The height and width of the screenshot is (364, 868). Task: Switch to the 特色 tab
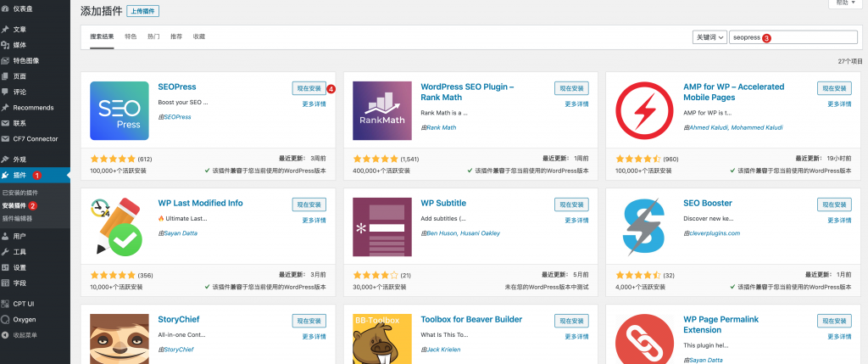click(131, 37)
